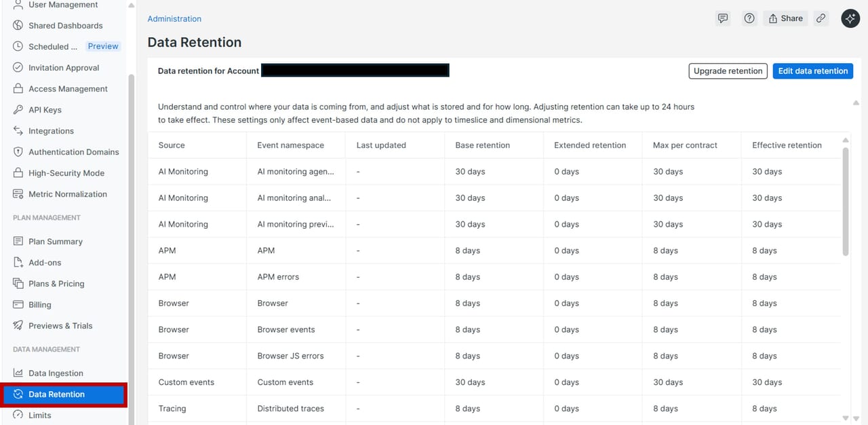Click the Upgrade retention button
This screenshot has width=868, height=425.
[x=728, y=71]
